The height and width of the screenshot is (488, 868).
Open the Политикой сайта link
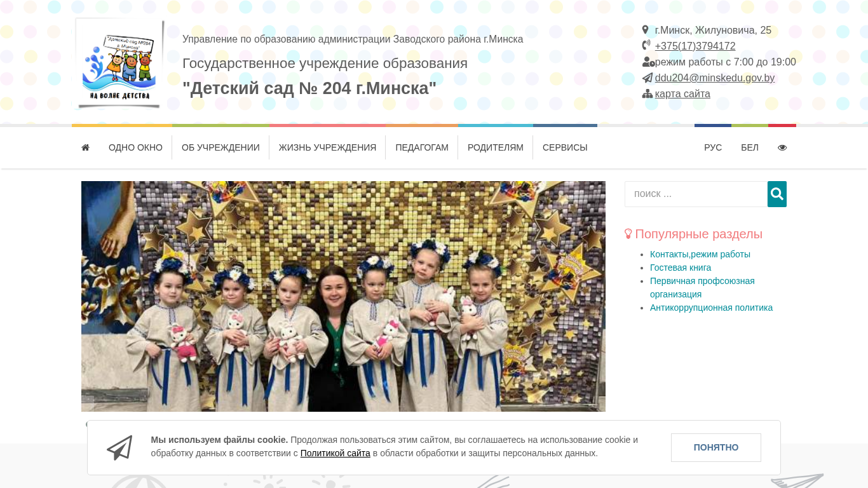click(336, 453)
